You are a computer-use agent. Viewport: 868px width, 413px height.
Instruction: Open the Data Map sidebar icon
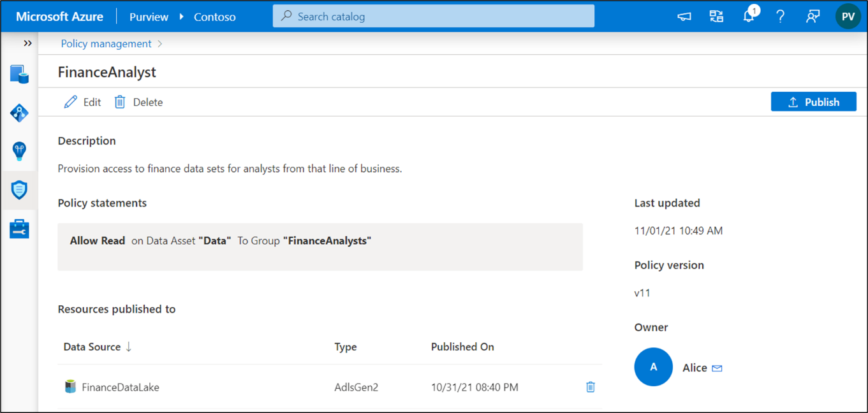click(19, 75)
